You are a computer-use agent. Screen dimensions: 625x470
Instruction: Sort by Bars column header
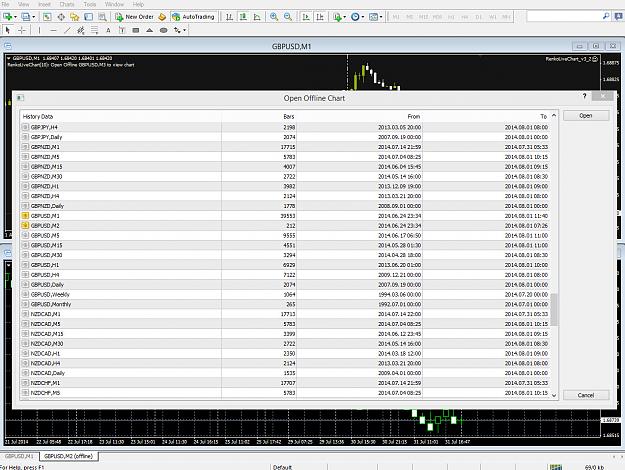point(259,116)
